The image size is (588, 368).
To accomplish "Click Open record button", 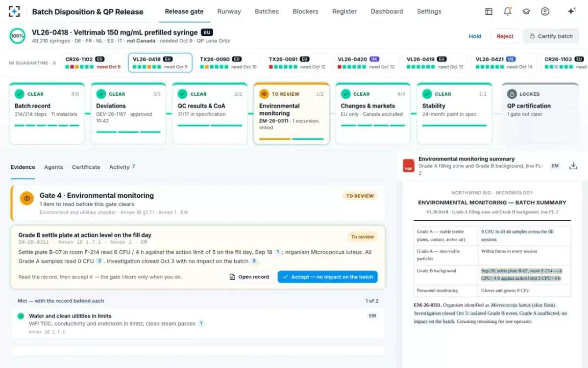I will [x=249, y=277].
